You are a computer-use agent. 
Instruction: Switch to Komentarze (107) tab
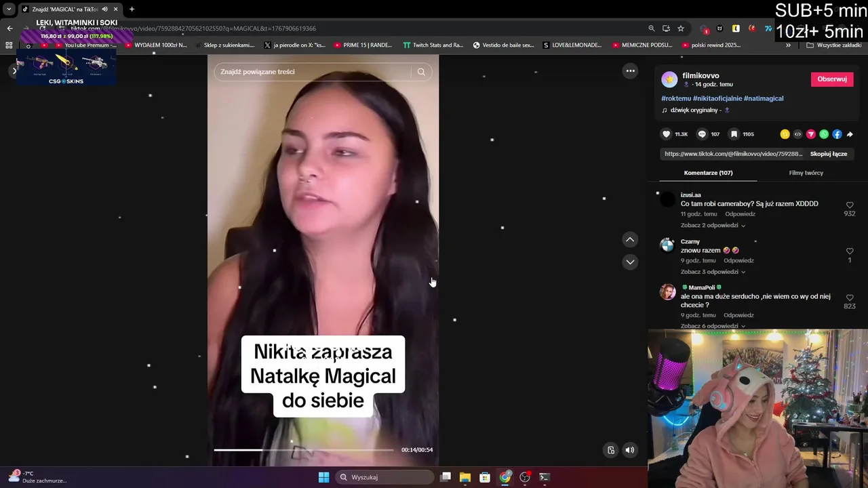tap(708, 173)
